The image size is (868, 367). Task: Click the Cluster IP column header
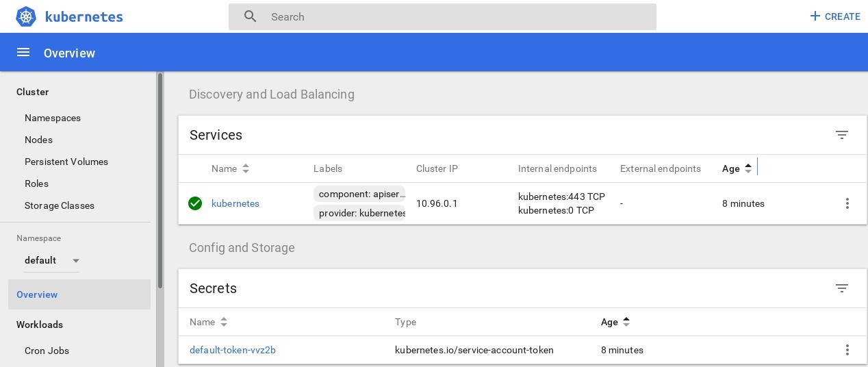coord(437,168)
